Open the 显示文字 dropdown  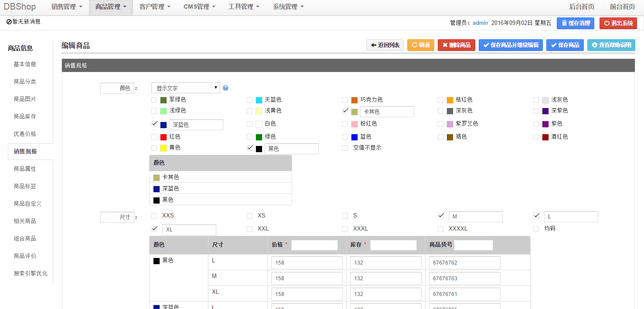186,88
